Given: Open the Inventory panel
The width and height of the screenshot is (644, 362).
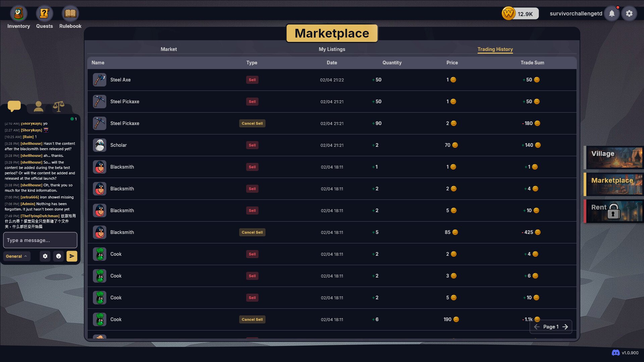Looking at the screenshot, I should [18, 13].
